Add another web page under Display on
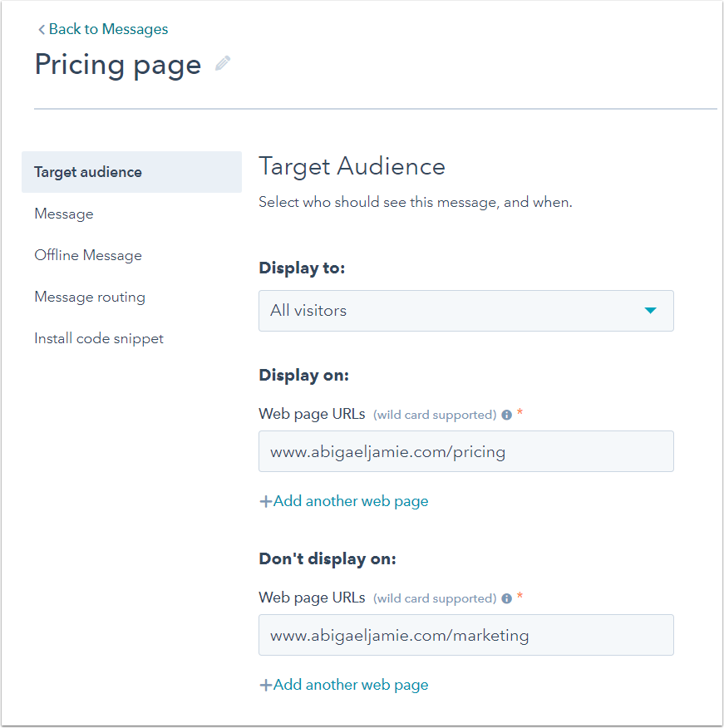Screen dimensions: 724x728 point(351,501)
